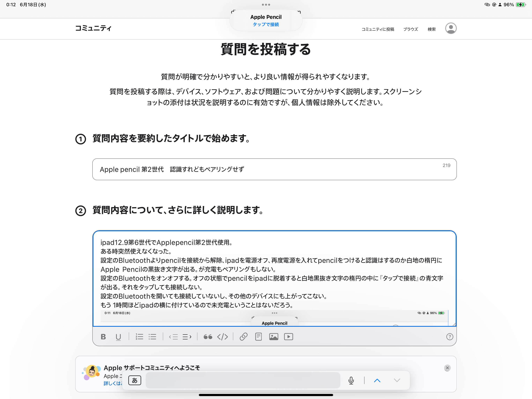
Task: Toggle bold formatting in editor toolbar
Action: click(x=103, y=337)
